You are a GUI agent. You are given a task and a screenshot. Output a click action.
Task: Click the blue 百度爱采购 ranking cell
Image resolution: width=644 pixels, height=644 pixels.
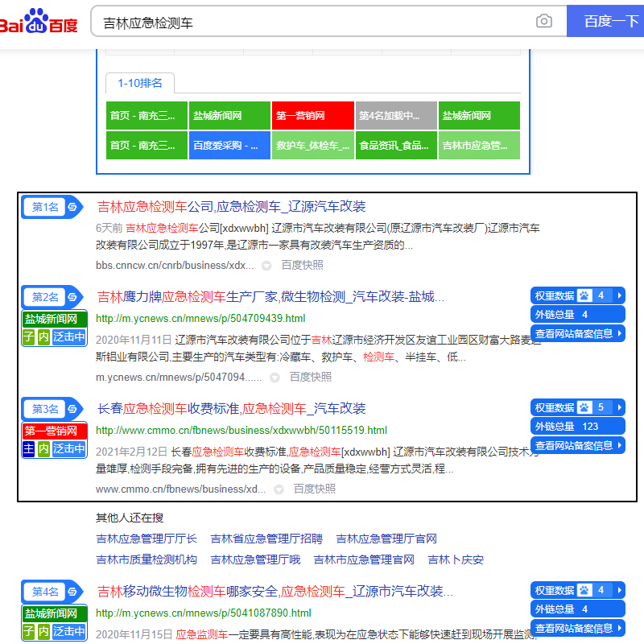(x=229, y=146)
